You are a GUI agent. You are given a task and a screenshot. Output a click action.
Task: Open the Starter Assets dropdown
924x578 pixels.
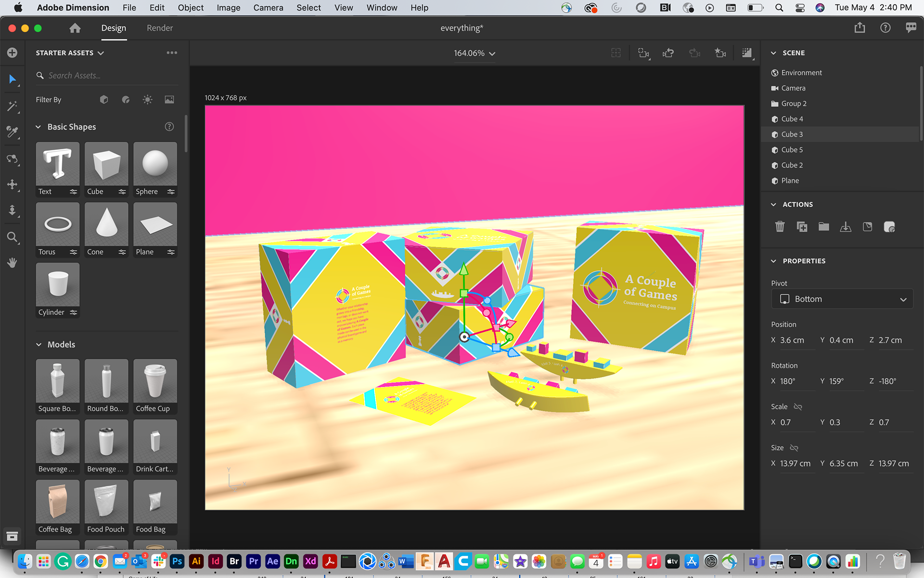(x=70, y=53)
